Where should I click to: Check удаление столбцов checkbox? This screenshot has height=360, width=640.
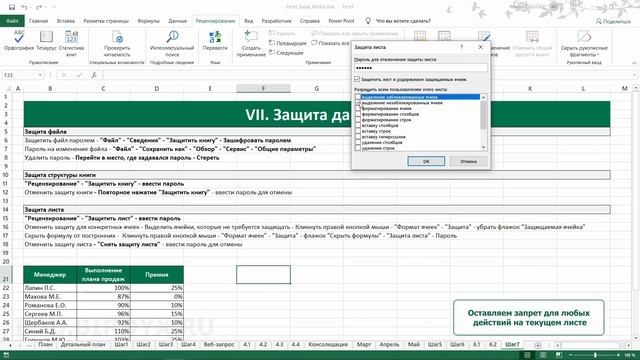(358, 142)
